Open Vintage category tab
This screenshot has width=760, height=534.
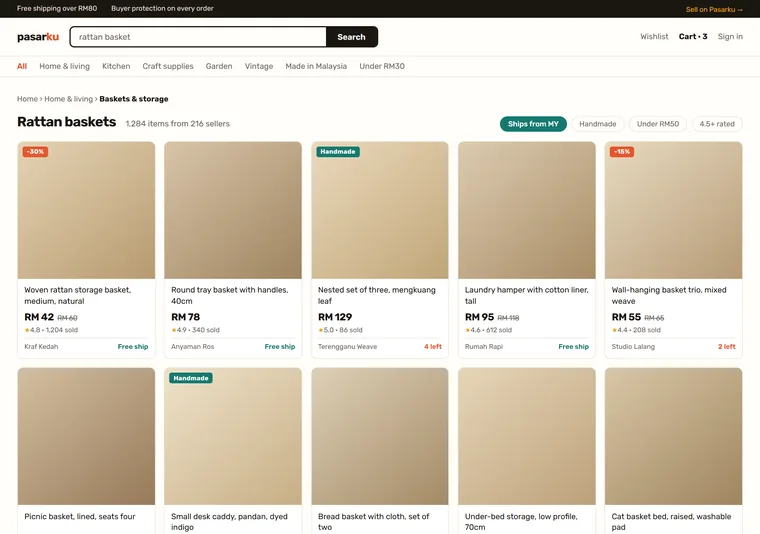tap(259, 66)
